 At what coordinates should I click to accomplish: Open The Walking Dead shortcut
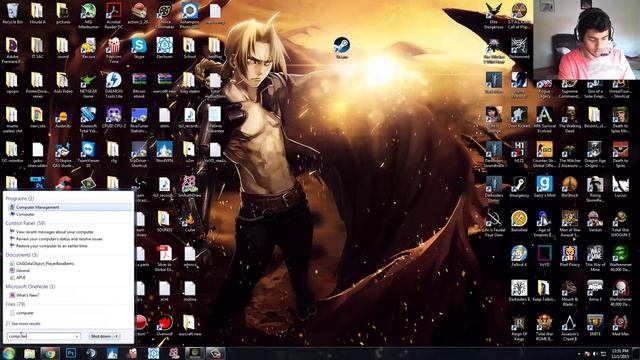(569, 120)
